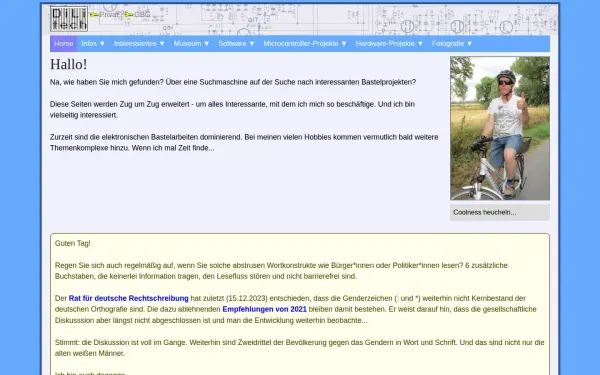Expand the Infos dropdown menu
Image resolution: width=600 pixels, height=375 pixels.
point(93,44)
